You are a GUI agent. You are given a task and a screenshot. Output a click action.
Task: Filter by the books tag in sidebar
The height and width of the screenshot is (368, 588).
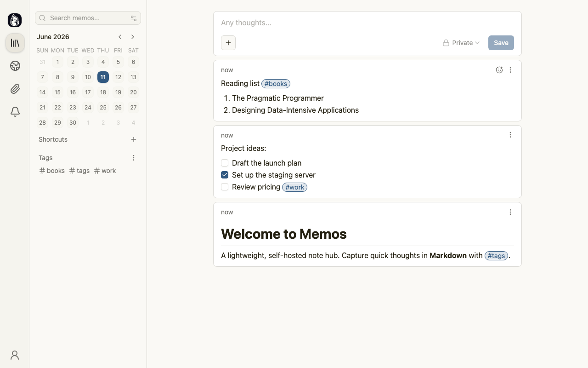[x=52, y=171]
